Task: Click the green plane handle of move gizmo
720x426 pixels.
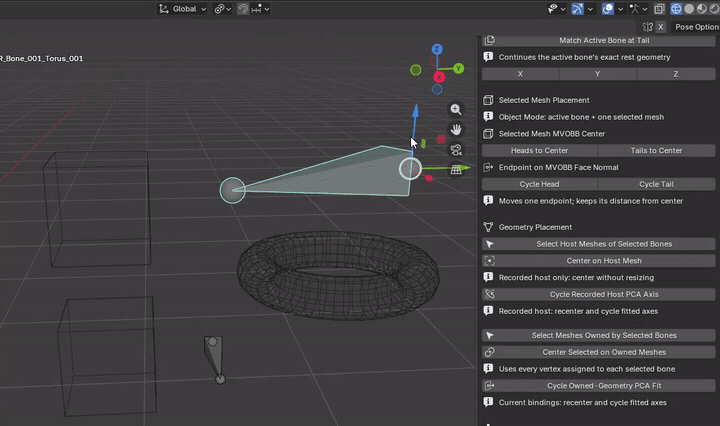Action: [423, 144]
